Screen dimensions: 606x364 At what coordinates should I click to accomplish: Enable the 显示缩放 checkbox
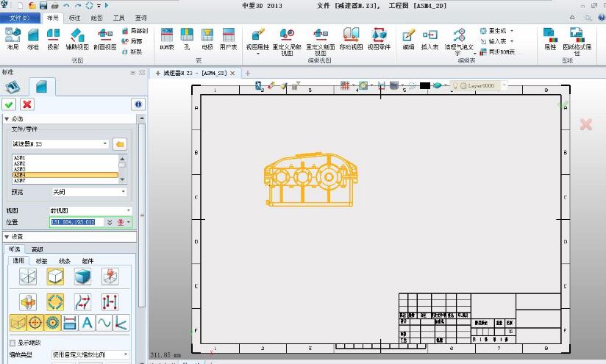[13, 343]
